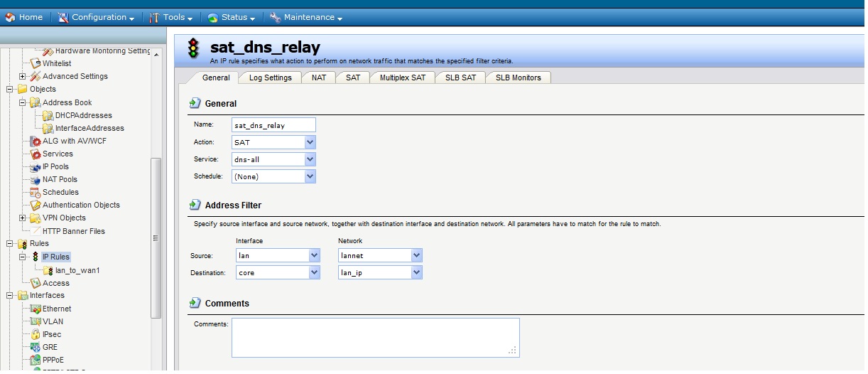The width and height of the screenshot is (868, 374).
Task: Select the General tab
Action: (216, 78)
